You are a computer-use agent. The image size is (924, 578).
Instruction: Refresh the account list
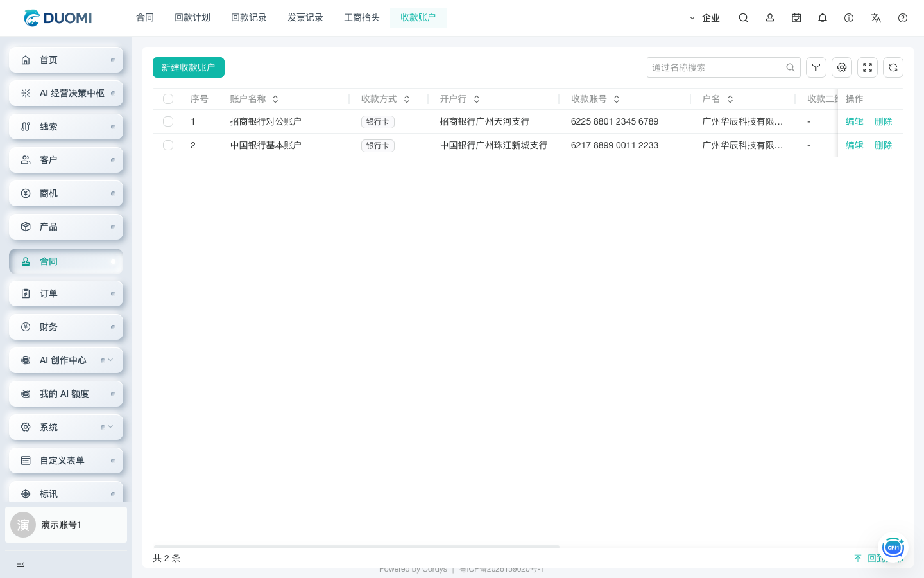click(x=893, y=67)
